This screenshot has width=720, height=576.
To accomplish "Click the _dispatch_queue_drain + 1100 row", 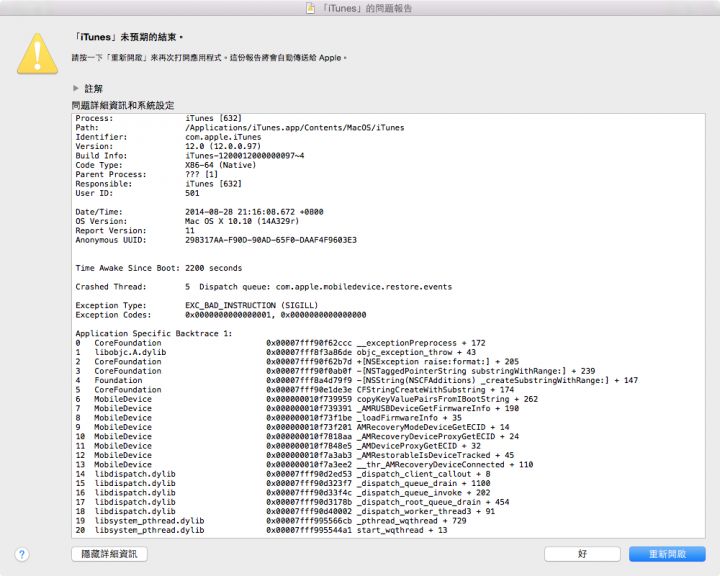I will coord(283,483).
